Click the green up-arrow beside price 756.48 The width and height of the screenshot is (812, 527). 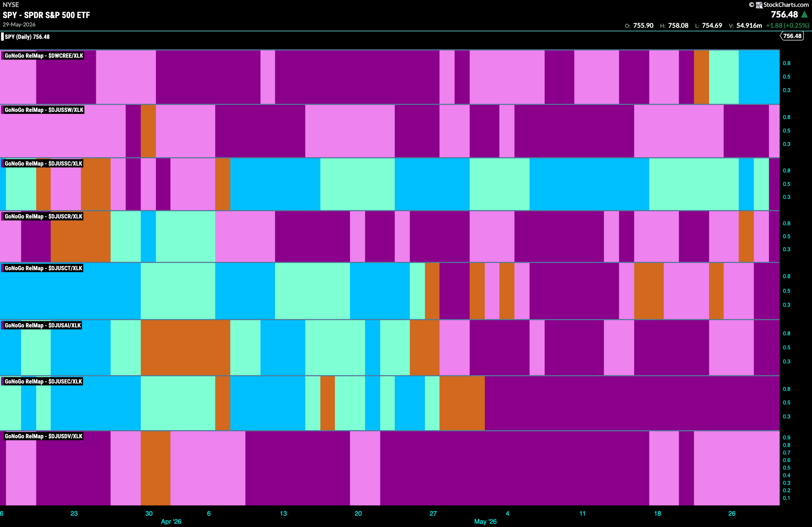click(804, 14)
